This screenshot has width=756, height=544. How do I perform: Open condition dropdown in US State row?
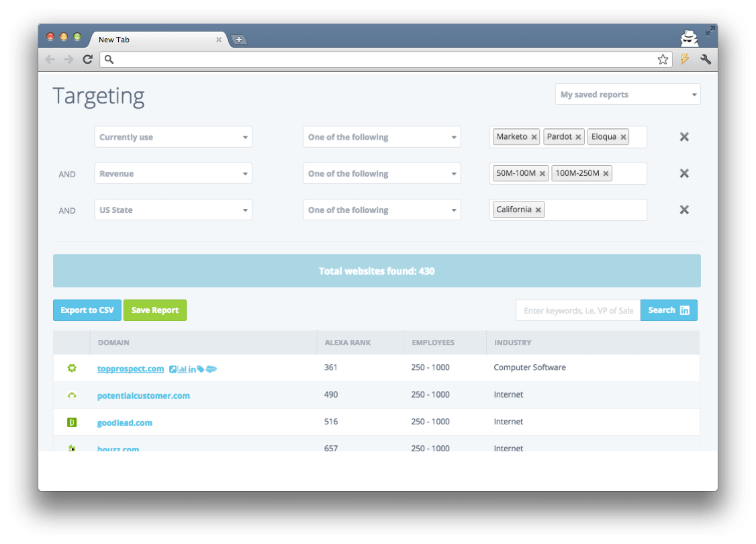[x=382, y=210]
